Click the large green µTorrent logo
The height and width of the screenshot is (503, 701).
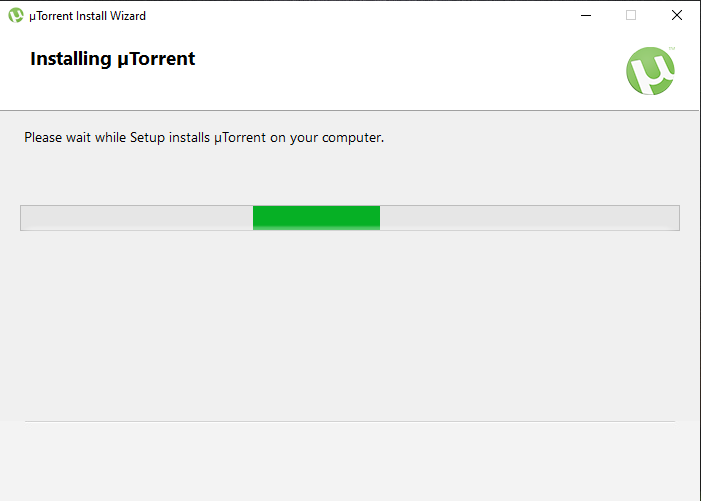coord(650,71)
